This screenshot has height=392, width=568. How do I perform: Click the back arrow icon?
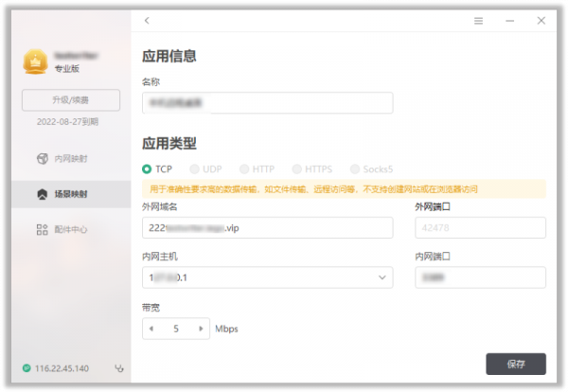[147, 20]
